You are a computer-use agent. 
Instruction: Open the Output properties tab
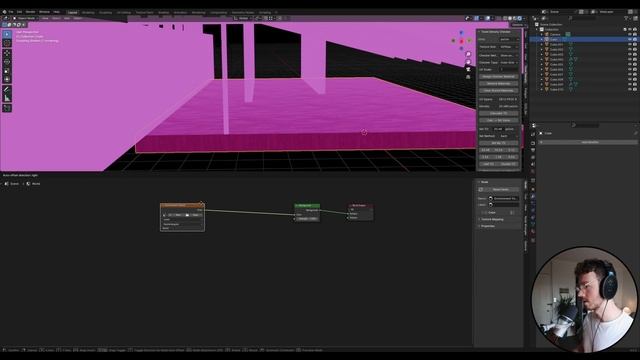[x=533, y=150]
